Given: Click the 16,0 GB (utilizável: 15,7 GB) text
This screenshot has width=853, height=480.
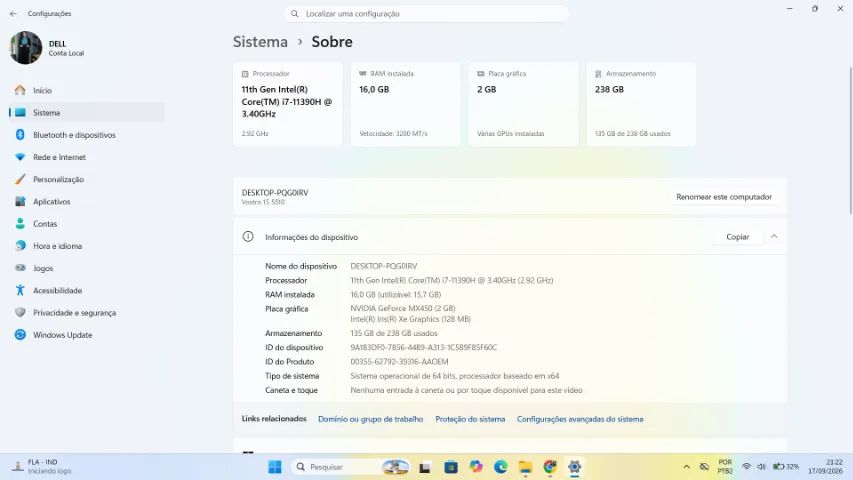Looking at the screenshot, I should point(395,294).
